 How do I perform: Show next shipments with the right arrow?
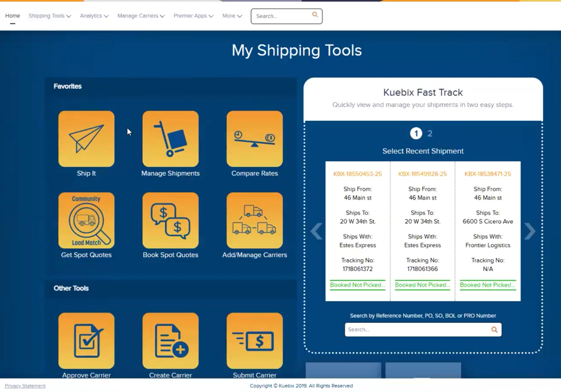coord(529,231)
